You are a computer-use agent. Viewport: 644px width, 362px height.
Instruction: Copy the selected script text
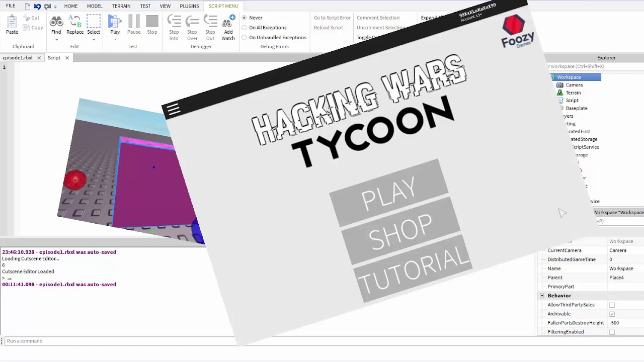pos(33,28)
